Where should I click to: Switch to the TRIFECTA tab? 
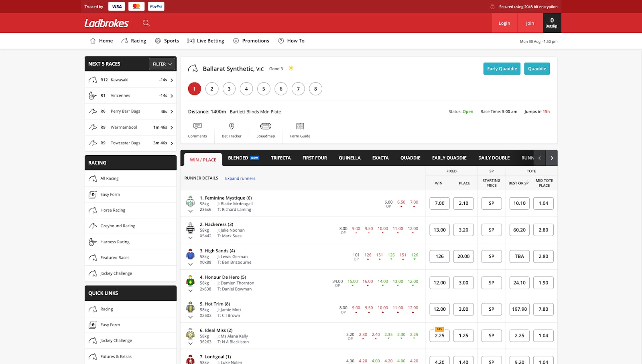pyautogui.click(x=280, y=158)
